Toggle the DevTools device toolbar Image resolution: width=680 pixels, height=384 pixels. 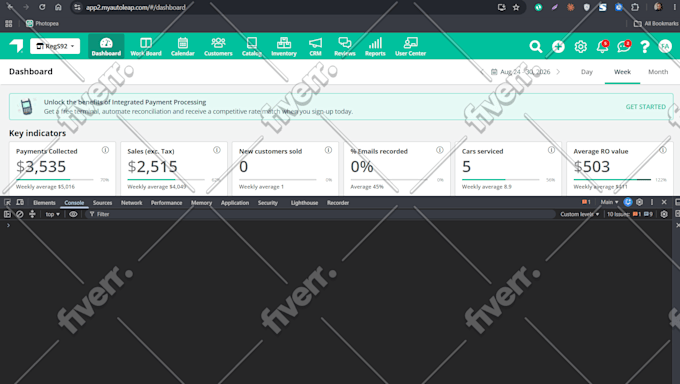[20, 202]
